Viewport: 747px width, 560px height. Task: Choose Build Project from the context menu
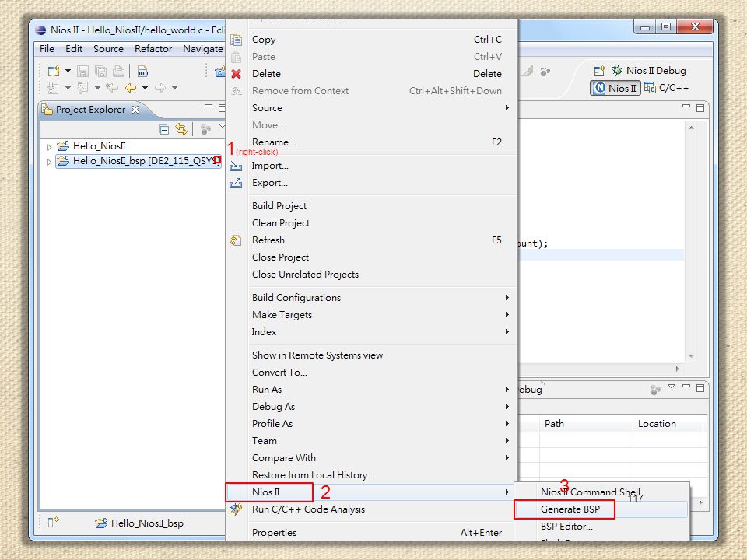372,205
